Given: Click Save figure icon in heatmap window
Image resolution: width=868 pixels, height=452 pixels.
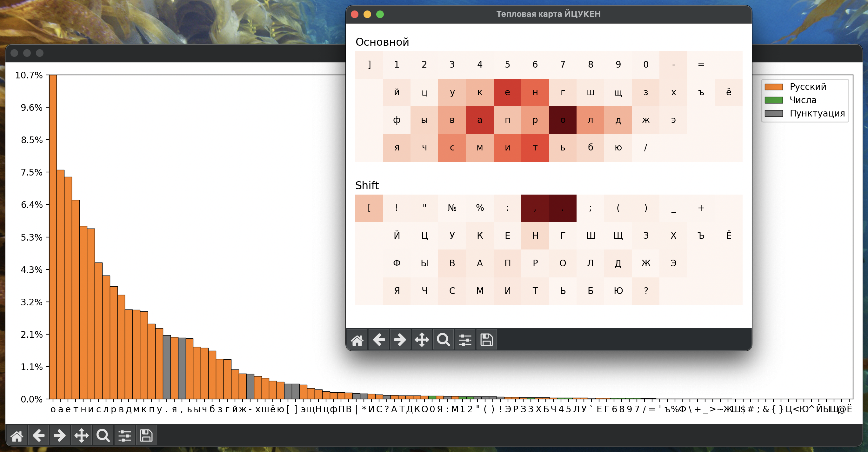Looking at the screenshot, I should pyautogui.click(x=486, y=340).
